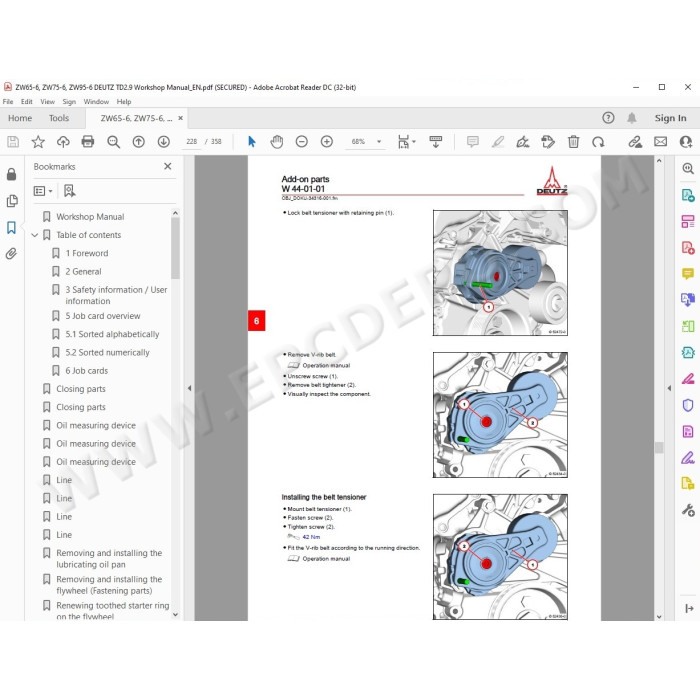This screenshot has height=700, width=700.
Task: Open Protect shield tool in right pane
Action: pyautogui.click(x=688, y=405)
